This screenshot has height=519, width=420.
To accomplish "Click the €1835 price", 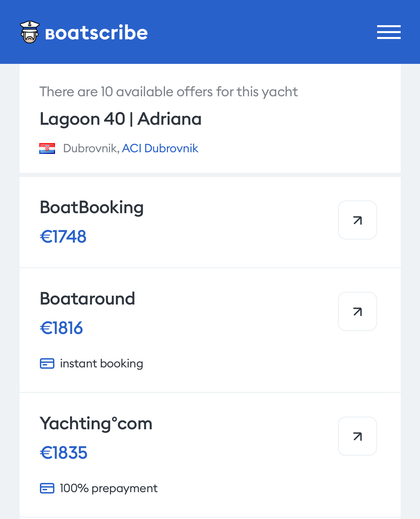I will point(64,453).
